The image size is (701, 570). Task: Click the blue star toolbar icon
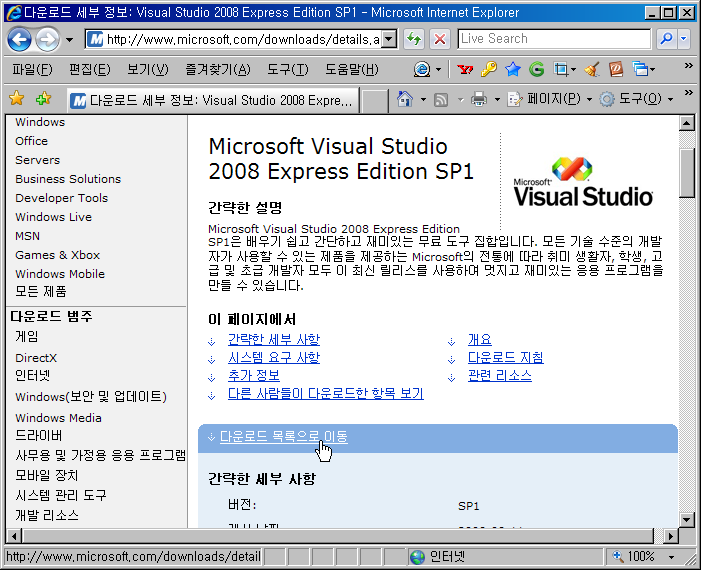(513, 69)
